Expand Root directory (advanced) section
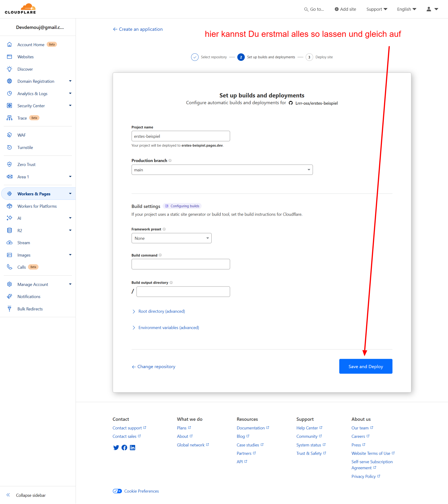The height and width of the screenshot is (504, 448). pyautogui.click(x=161, y=311)
